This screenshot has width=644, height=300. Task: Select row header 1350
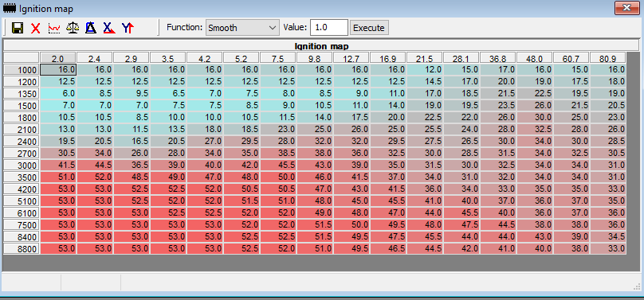[x=22, y=93]
